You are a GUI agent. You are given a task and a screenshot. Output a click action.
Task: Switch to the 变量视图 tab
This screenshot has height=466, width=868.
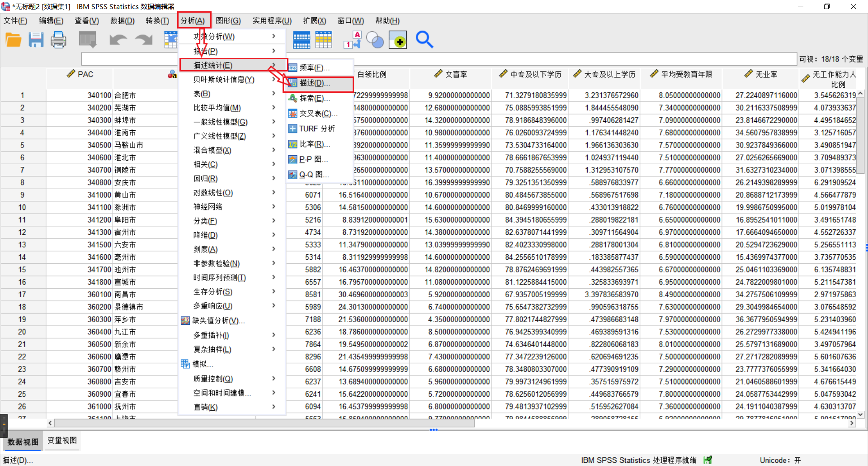click(62, 441)
